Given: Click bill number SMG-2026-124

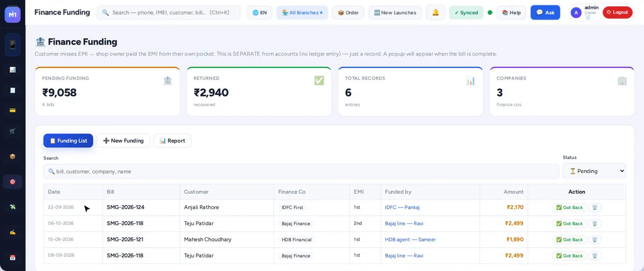Looking at the screenshot, I should (126, 208).
